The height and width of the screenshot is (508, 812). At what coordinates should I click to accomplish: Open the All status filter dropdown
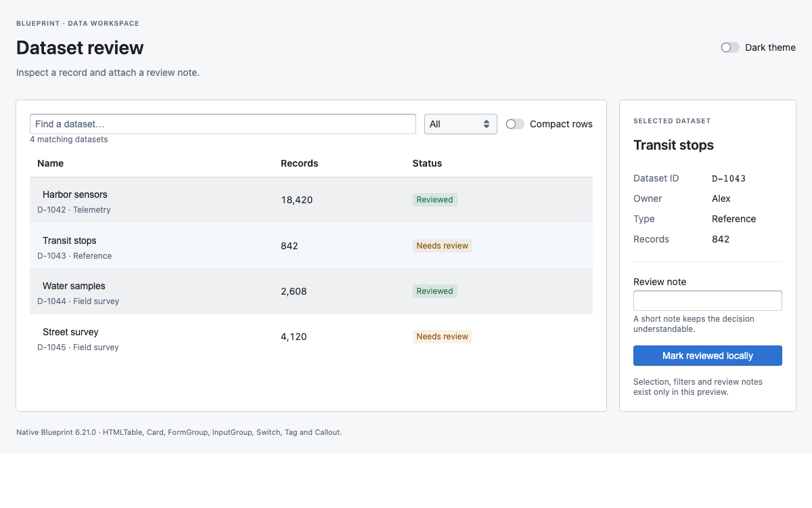point(460,124)
